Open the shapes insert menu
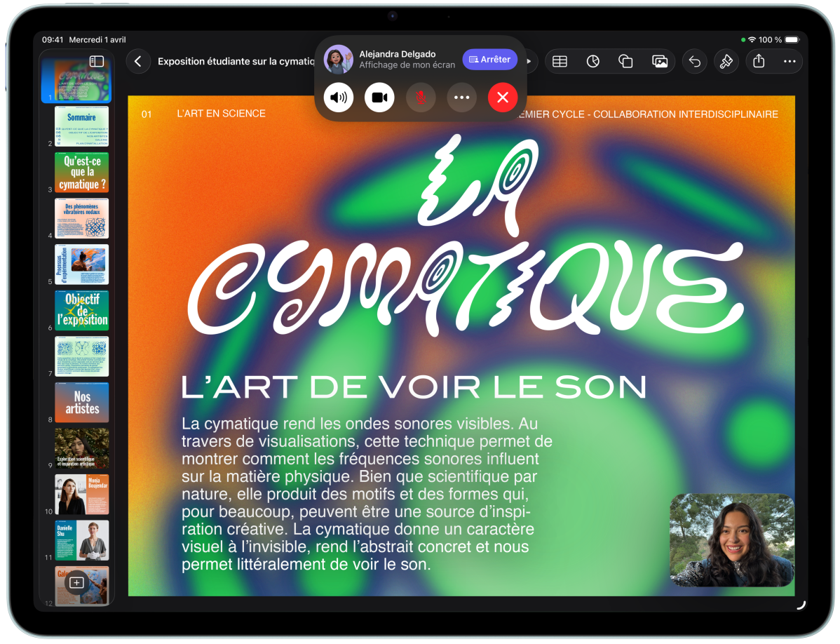Viewport: 840px width, 644px height. [x=626, y=62]
